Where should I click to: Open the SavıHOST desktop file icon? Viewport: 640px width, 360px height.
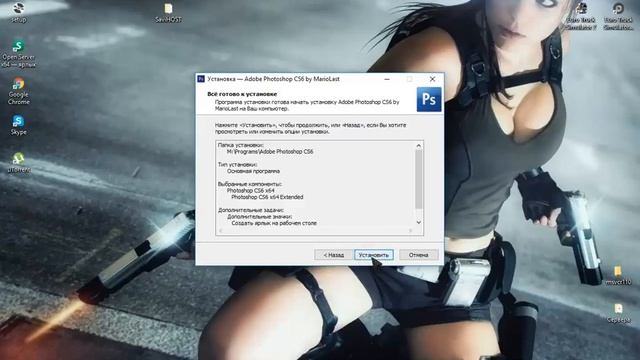pyautogui.click(x=168, y=12)
